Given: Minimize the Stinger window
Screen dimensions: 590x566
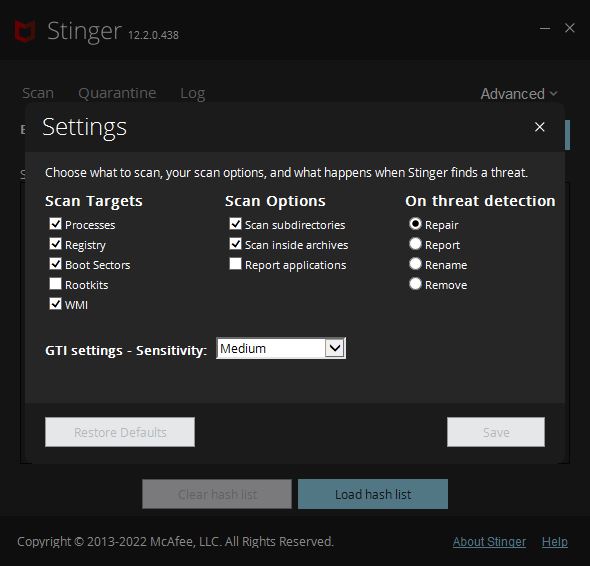Looking at the screenshot, I should click(x=545, y=28).
